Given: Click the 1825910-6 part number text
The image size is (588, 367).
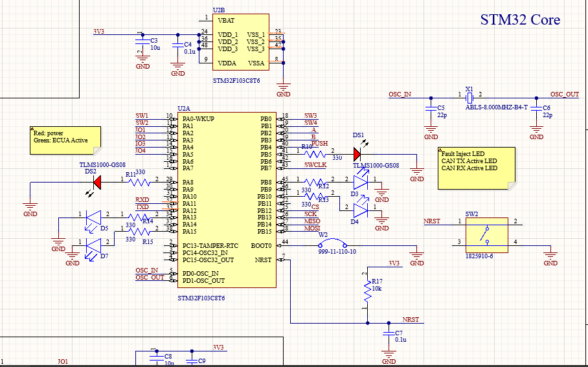Looking at the screenshot, I should pos(479,256).
